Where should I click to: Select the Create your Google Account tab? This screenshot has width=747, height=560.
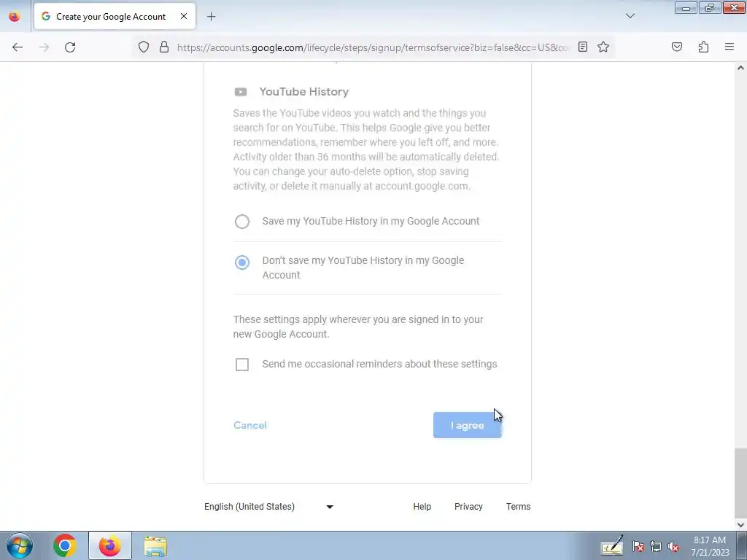pos(115,16)
